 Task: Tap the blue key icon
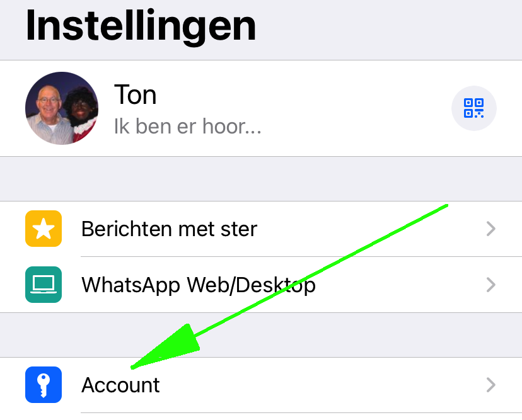tap(43, 385)
